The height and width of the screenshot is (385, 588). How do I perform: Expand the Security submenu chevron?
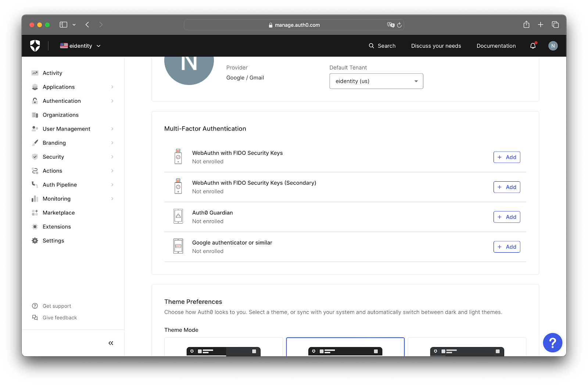pos(112,157)
